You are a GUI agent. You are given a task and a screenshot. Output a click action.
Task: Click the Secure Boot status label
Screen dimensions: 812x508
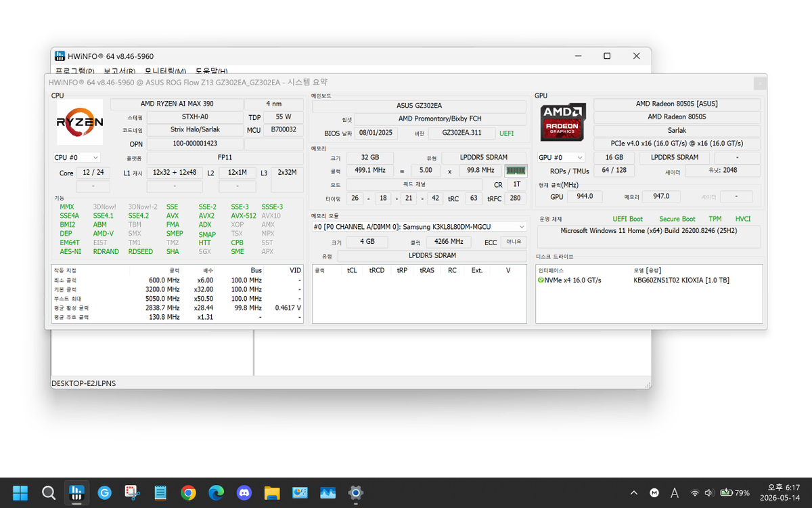coord(677,219)
